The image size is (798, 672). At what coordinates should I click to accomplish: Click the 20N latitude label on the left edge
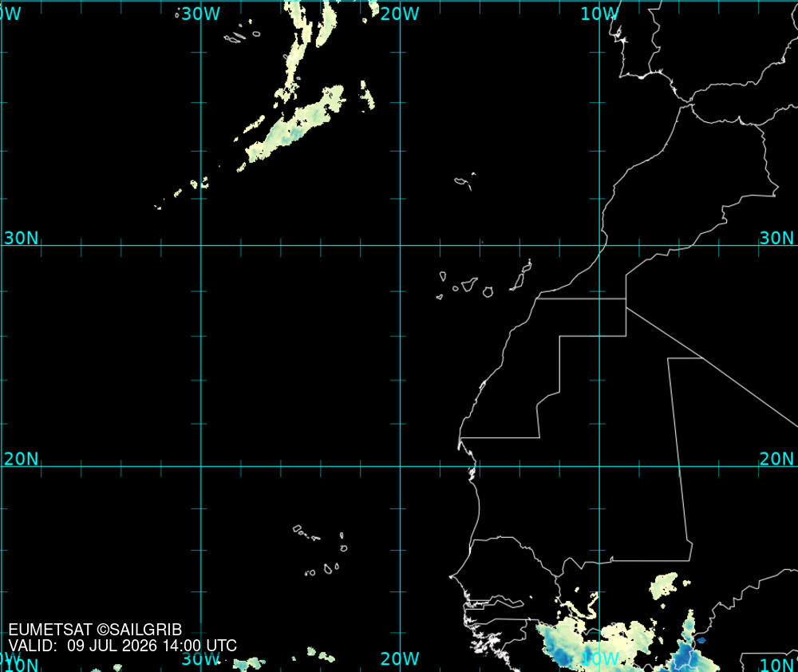click(21, 459)
